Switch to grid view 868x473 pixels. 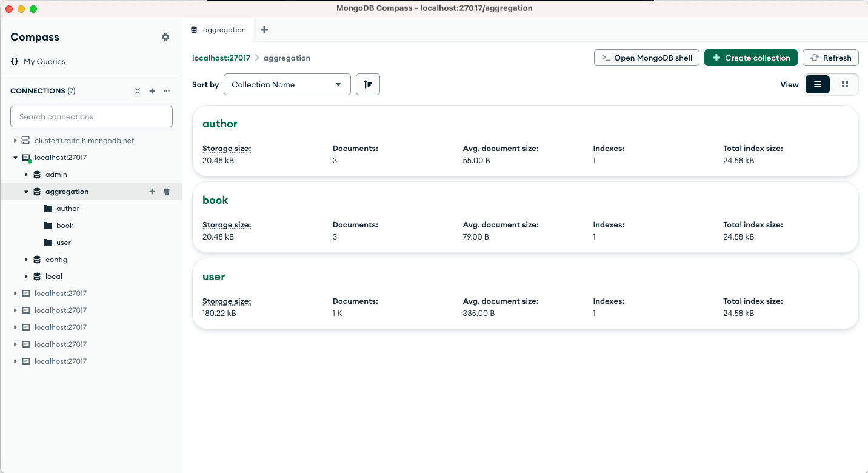coord(845,84)
